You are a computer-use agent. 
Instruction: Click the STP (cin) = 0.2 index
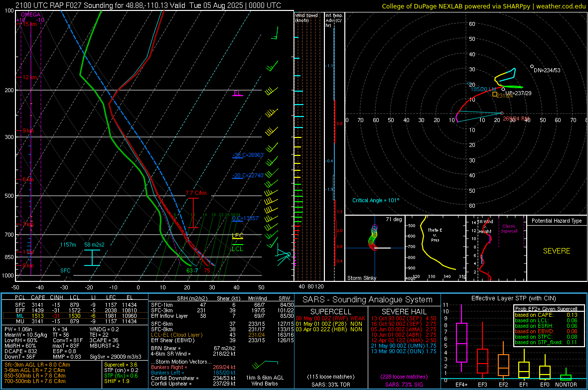(x=122, y=370)
